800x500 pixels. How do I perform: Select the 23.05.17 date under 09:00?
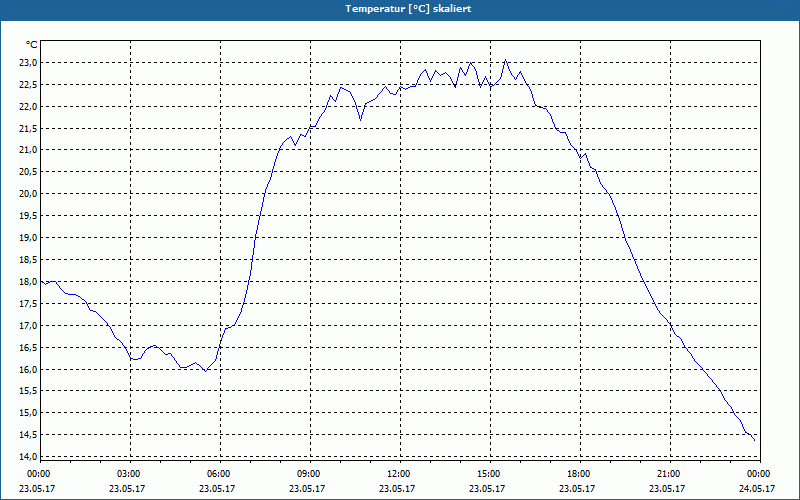[x=307, y=488]
